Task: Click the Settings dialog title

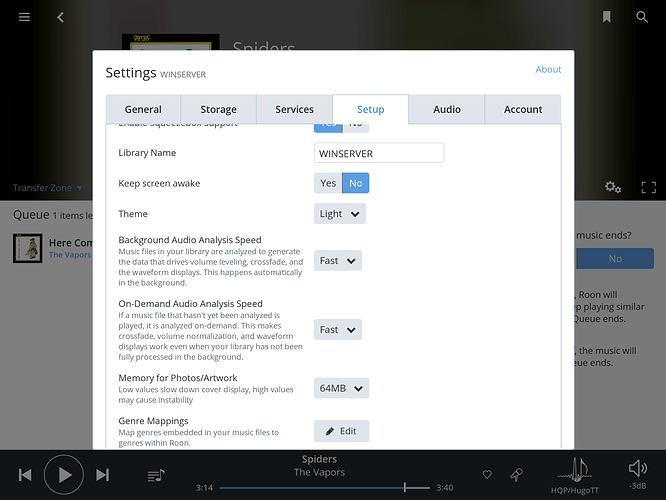Action: [x=131, y=73]
